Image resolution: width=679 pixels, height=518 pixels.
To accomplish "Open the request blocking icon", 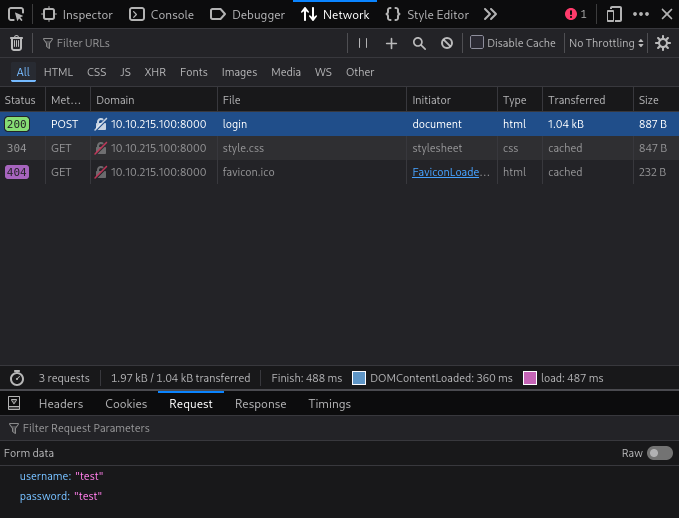I will tap(447, 43).
